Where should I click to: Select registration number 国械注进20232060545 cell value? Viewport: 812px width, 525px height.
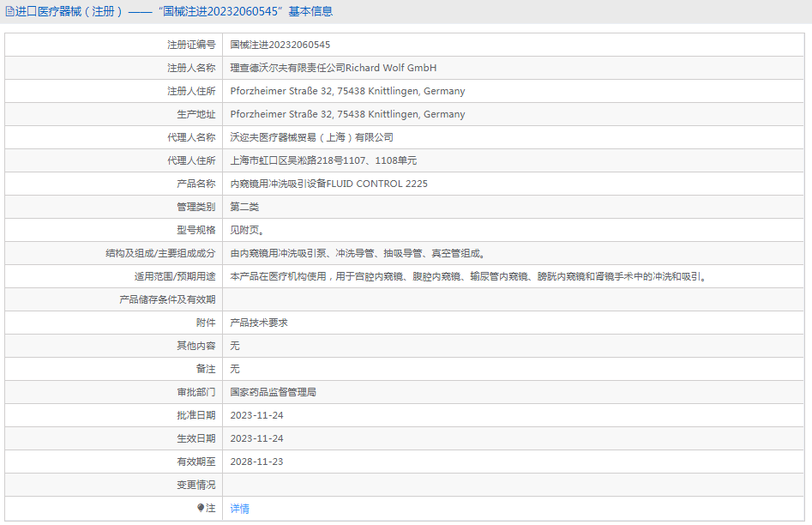(x=280, y=45)
